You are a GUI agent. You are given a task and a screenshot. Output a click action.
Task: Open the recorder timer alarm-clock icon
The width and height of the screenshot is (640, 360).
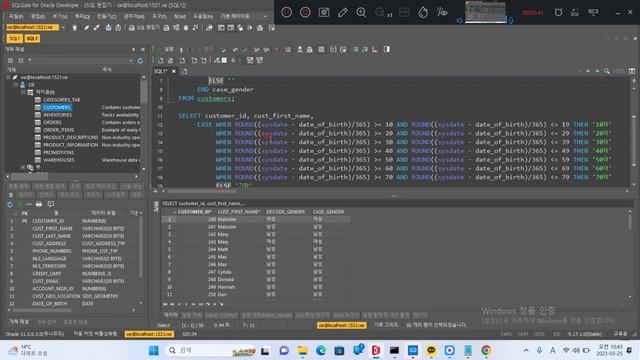pyautogui.click(x=558, y=12)
